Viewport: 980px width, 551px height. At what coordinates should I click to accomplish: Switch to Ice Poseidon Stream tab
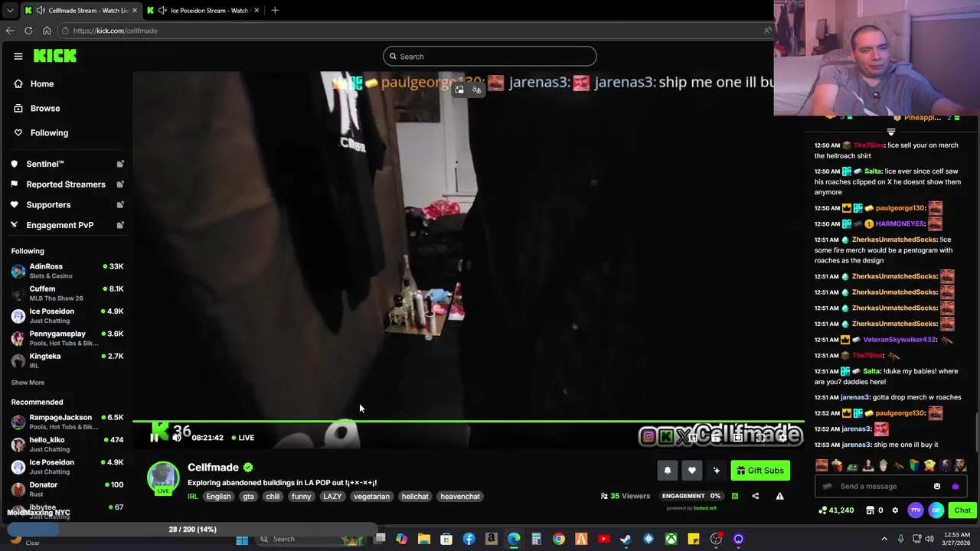coord(203,10)
